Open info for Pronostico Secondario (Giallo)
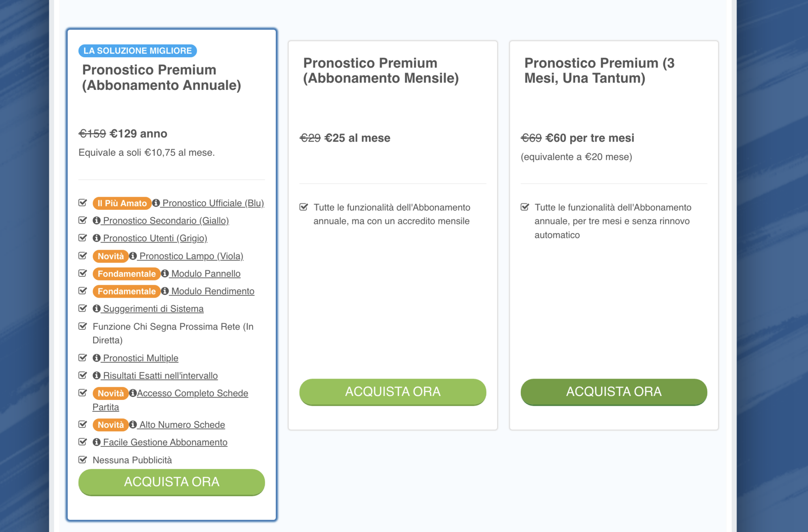 click(x=97, y=220)
